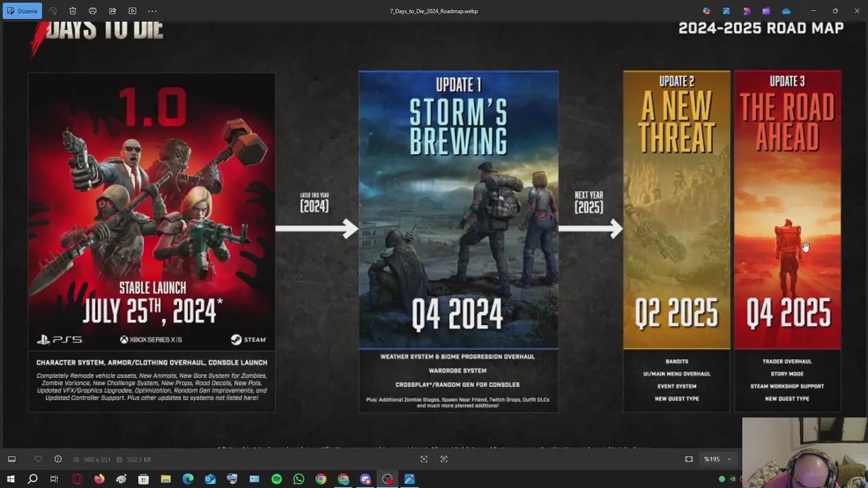Click the rotate image icon

coord(53,11)
